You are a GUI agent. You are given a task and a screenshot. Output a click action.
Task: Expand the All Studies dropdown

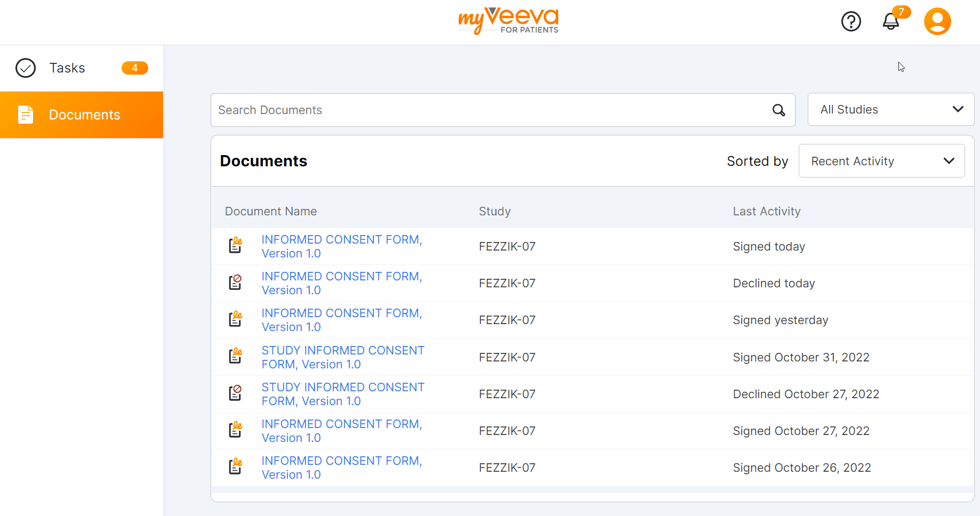pyautogui.click(x=890, y=110)
